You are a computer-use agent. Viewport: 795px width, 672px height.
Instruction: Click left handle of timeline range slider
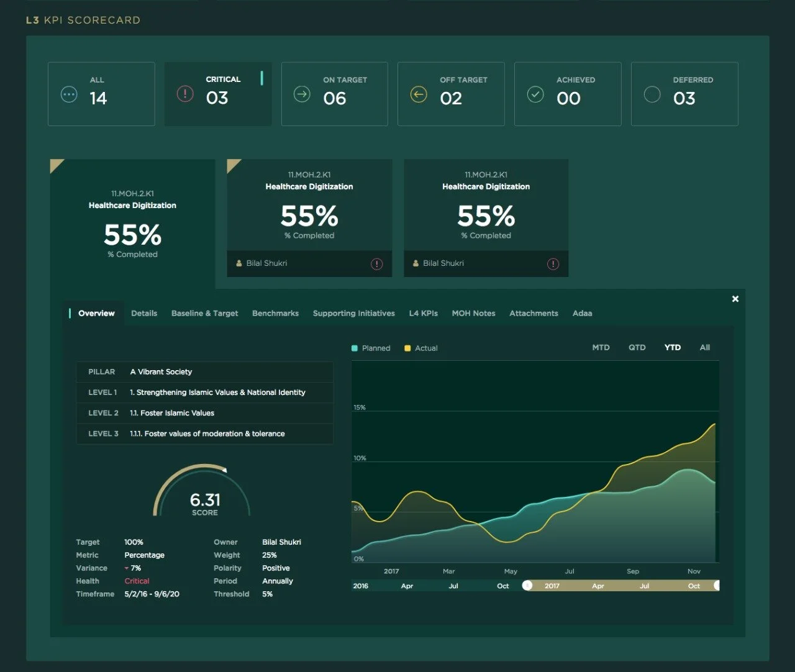coord(527,586)
